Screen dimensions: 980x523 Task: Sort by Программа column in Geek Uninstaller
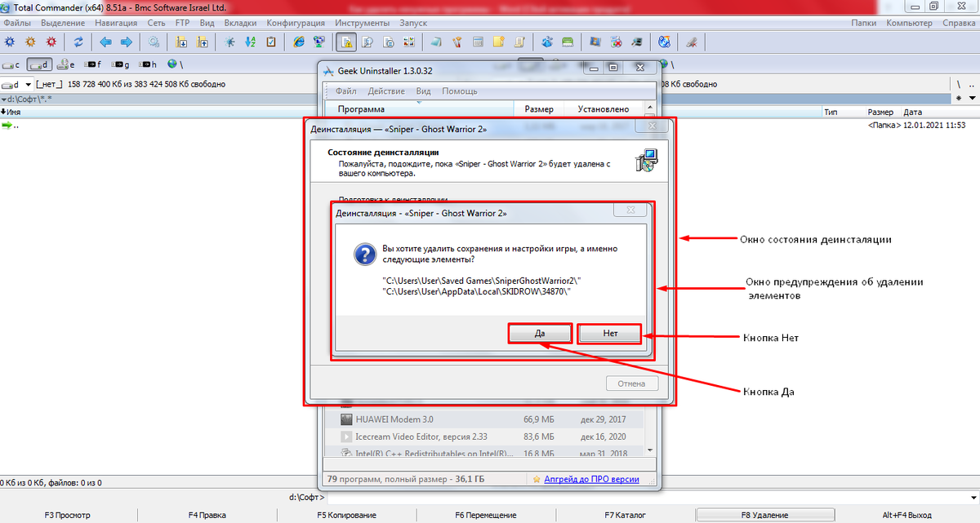tap(419, 109)
